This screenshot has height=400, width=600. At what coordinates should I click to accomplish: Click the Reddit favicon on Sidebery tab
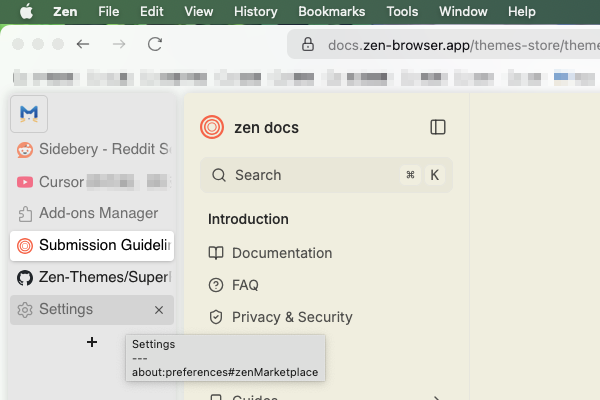[25, 150]
